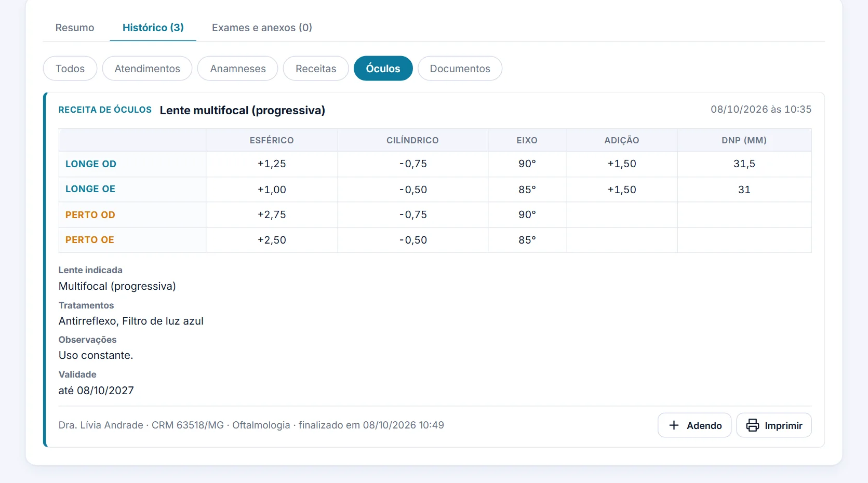Click DNP value 31 for LONGE OE
868x483 pixels.
(744, 190)
